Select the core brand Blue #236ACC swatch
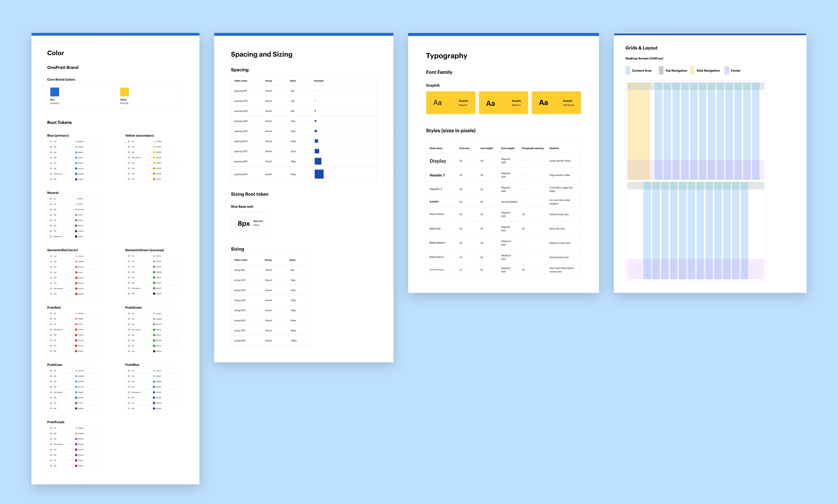Viewport: 838px width, 504px height. point(55,92)
